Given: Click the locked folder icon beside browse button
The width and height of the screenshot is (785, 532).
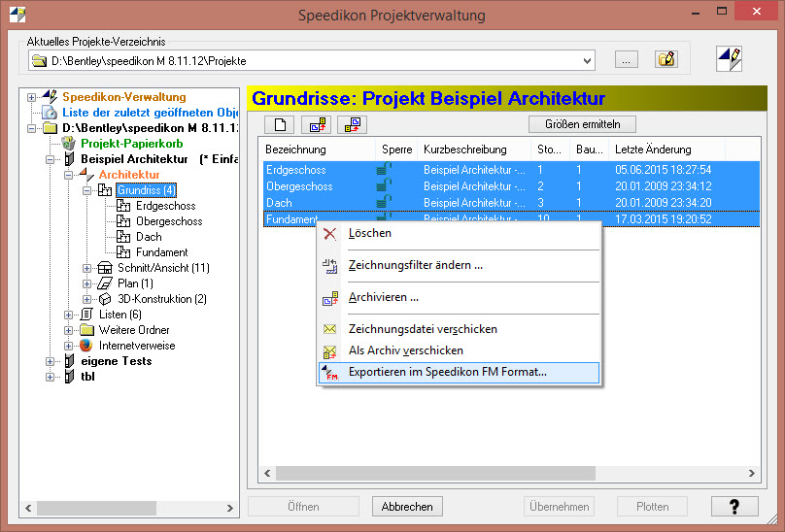Looking at the screenshot, I should [x=666, y=59].
